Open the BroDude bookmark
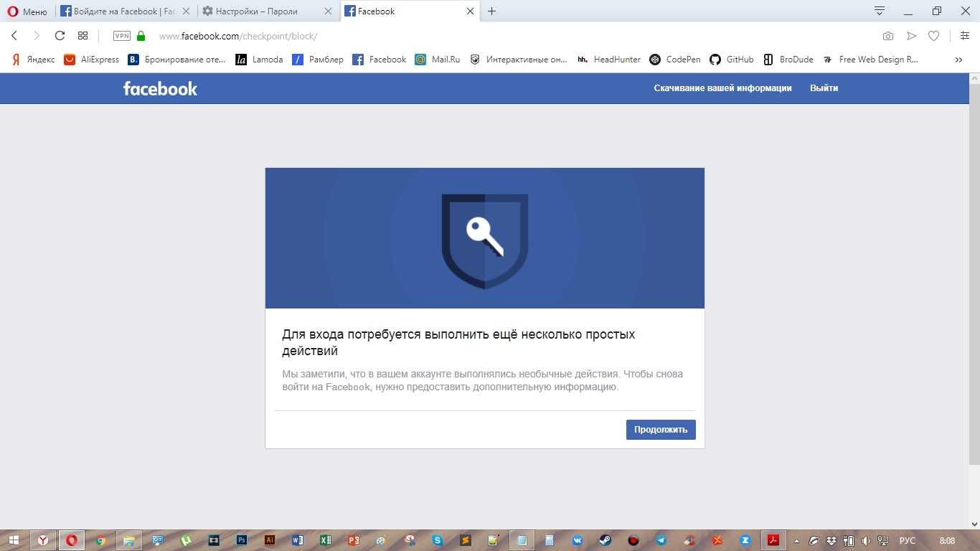The width and height of the screenshot is (980, 551). pyautogui.click(x=788, y=60)
